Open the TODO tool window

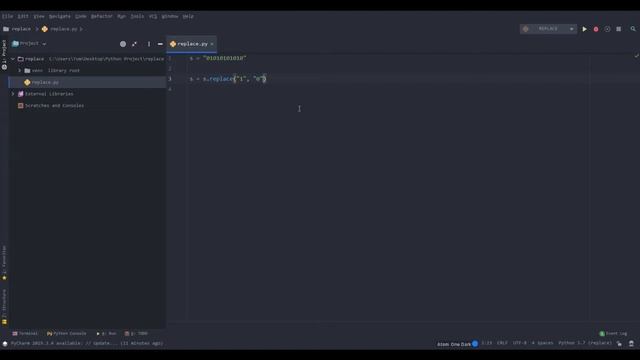coord(136,333)
